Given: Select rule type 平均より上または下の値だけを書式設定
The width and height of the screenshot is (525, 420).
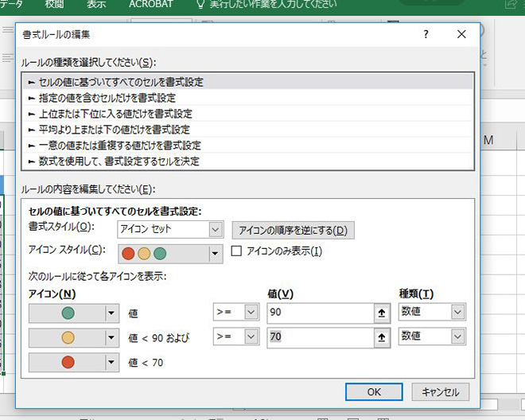Looking at the screenshot, I should point(247,130).
